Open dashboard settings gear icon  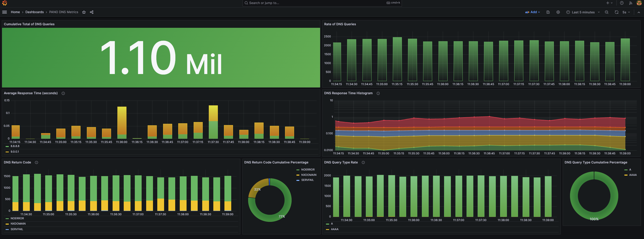(x=558, y=12)
